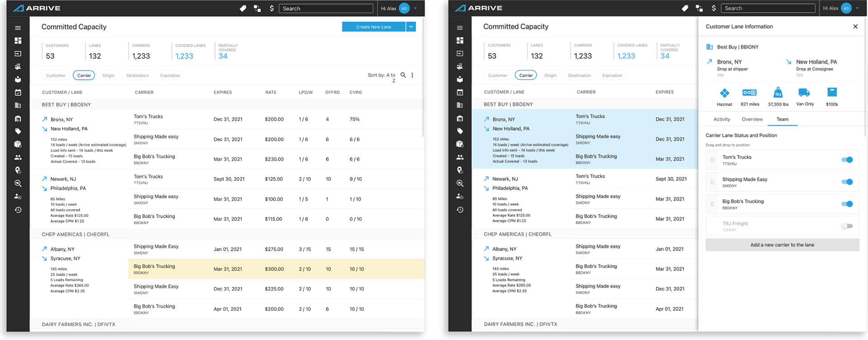Click dollar sign icon in left window top bar
Image resolution: width=868 pixels, height=340 pixels.
(272, 8)
